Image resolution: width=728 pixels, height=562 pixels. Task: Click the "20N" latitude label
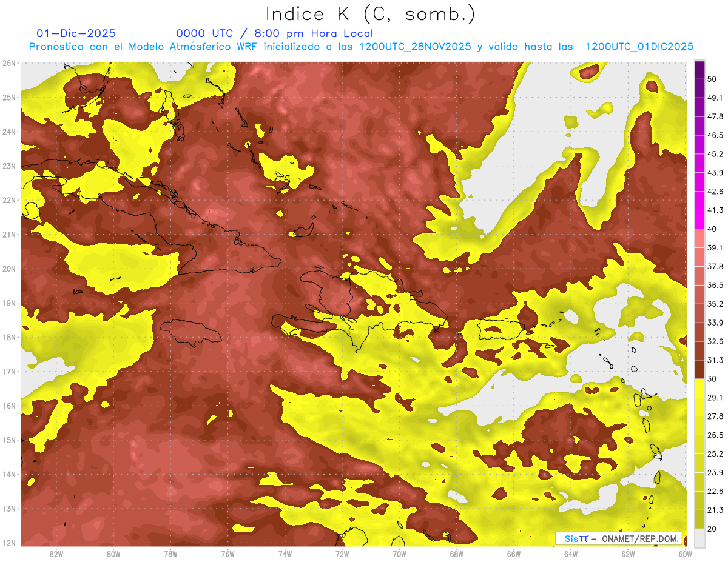(x=9, y=268)
